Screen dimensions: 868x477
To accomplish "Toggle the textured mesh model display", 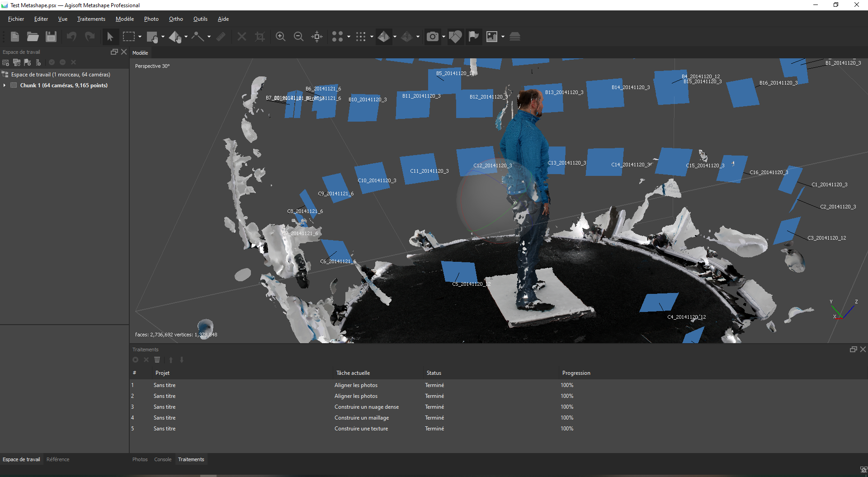I will [383, 37].
